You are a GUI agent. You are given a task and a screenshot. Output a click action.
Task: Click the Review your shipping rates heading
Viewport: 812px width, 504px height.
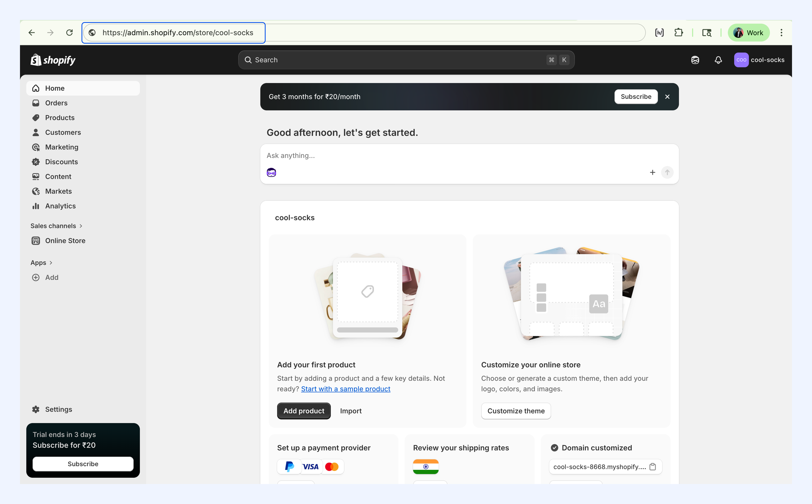pyautogui.click(x=461, y=448)
